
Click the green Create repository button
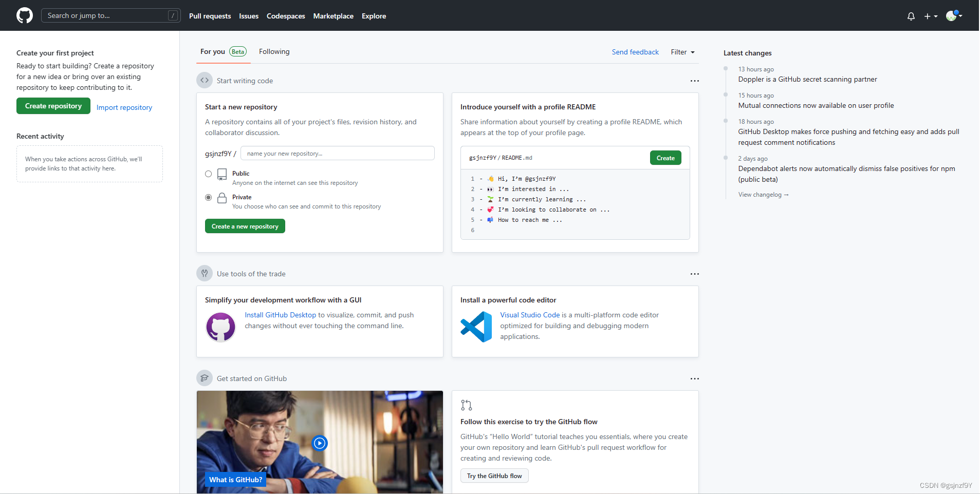tap(53, 106)
